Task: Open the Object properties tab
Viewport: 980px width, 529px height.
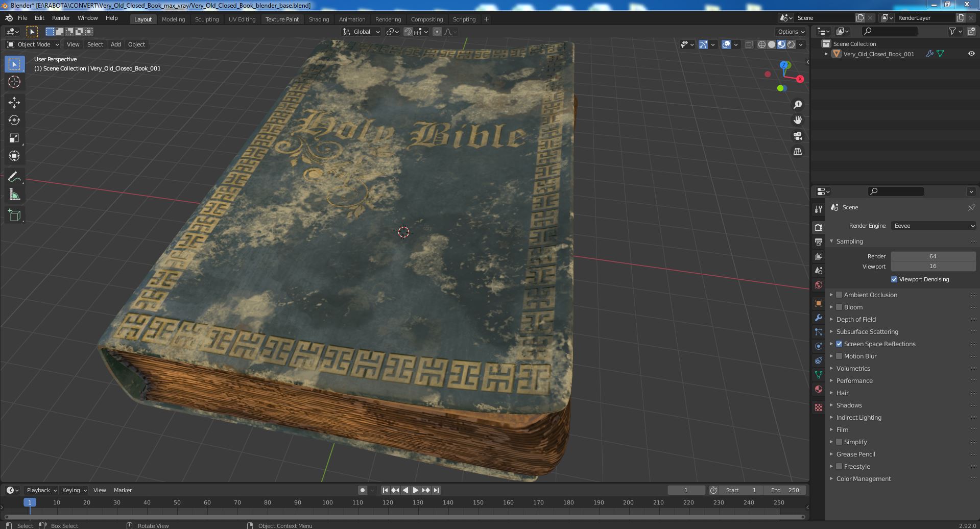Action: 819,303
